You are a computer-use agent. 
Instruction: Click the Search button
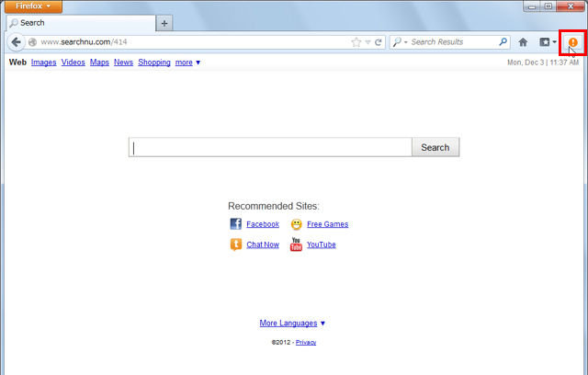point(435,147)
